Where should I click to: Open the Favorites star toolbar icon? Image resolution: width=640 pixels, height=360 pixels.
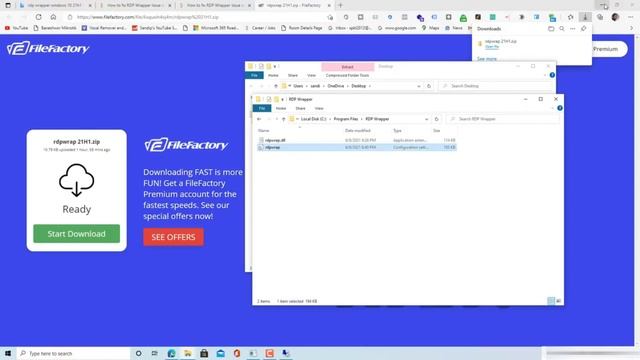tap(571, 17)
